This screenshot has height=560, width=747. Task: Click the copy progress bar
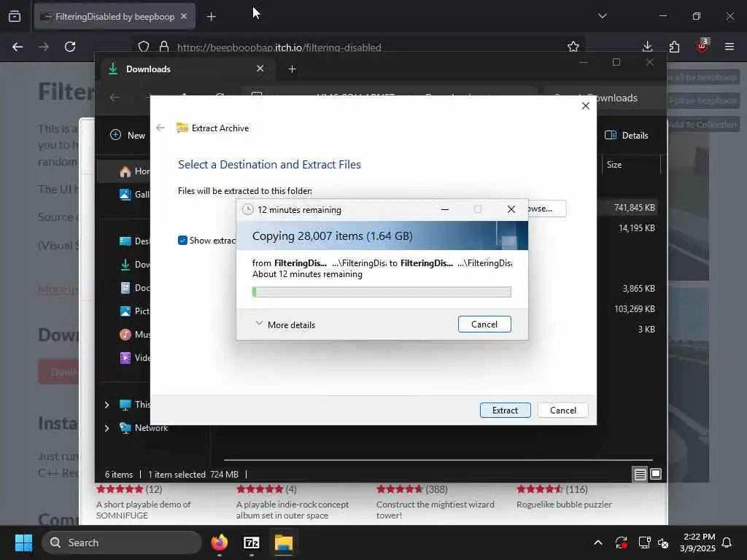(382, 292)
